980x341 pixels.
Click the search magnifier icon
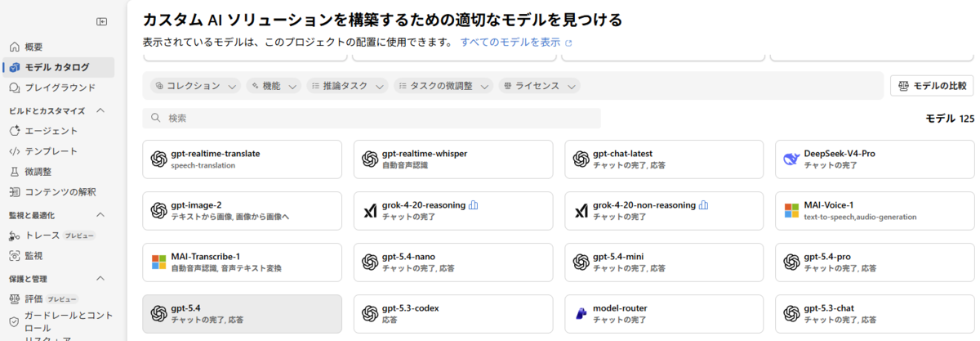click(x=155, y=119)
